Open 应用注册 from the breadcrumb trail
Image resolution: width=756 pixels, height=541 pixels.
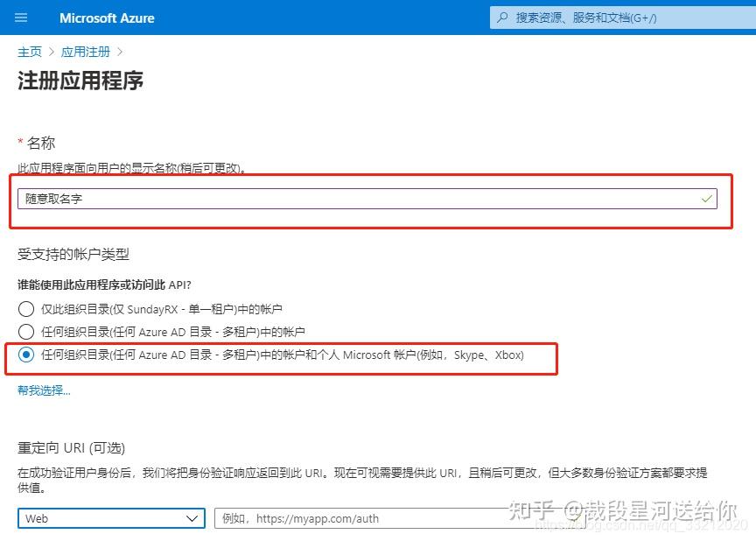point(86,51)
